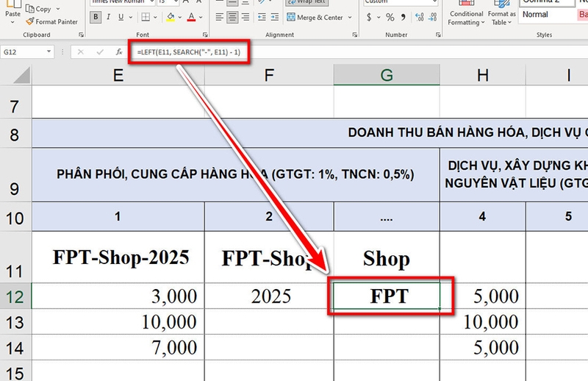Screen dimensions: 588x381
Task: Select row 12 header
Action: pyautogui.click(x=15, y=296)
